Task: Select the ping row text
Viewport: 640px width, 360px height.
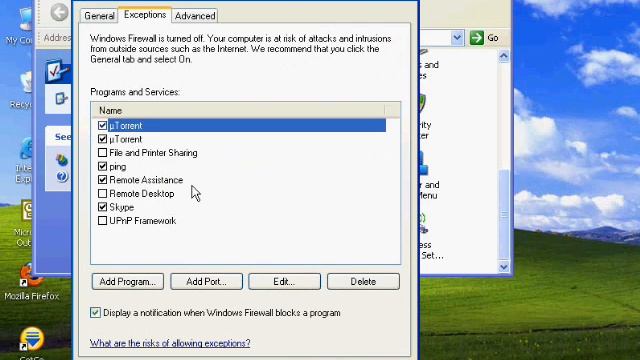Action: pyautogui.click(x=118, y=167)
